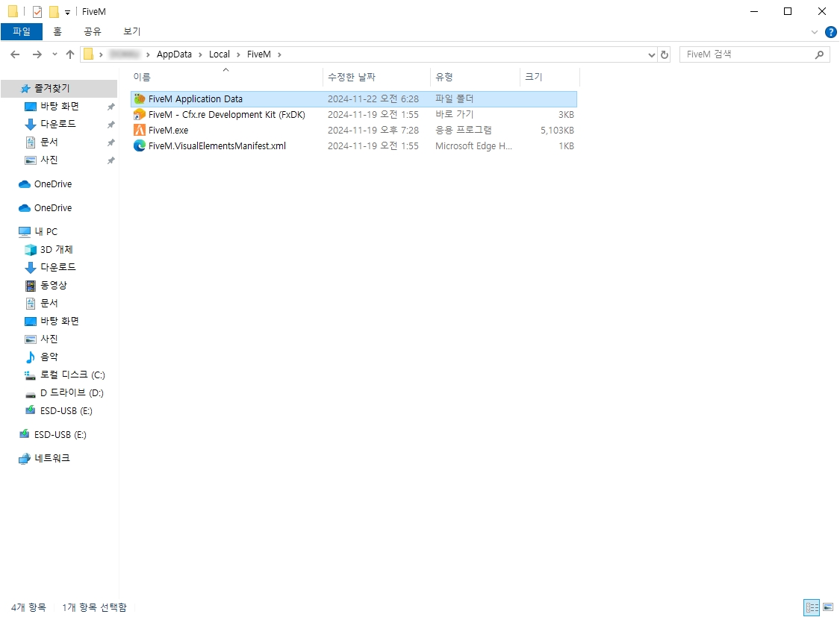The width and height of the screenshot is (840, 617).
Task: Open the 파일 menu tab
Action: [22, 31]
